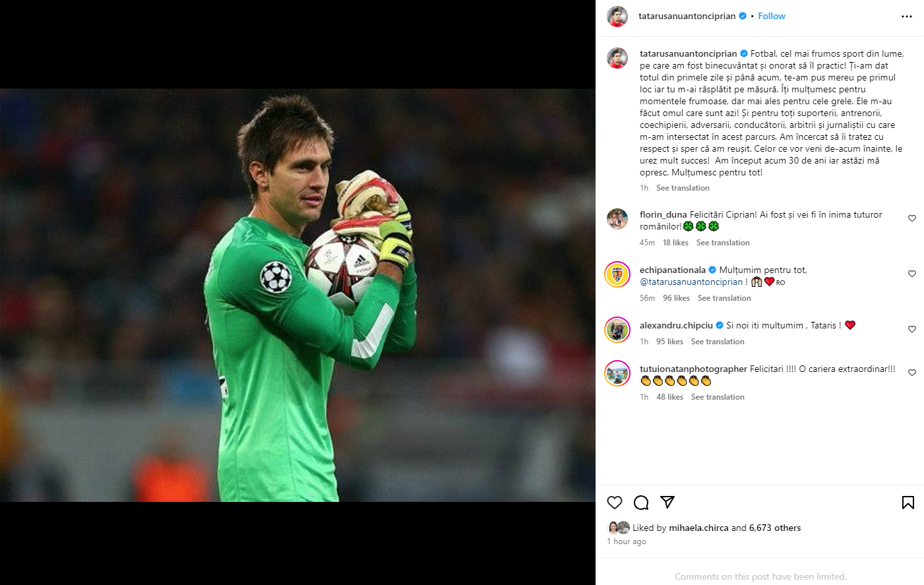Expand the caption's See translation
The height and width of the screenshot is (585, 924).
[x=683, y=188]
